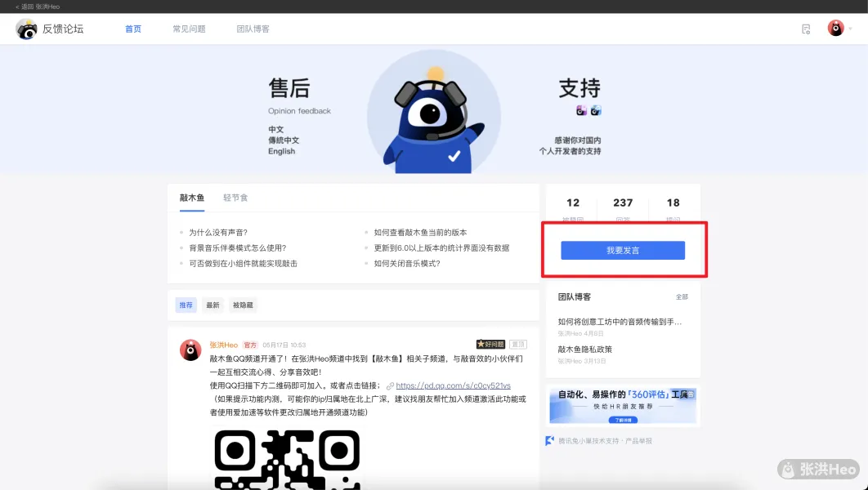This screenshot has height=490, width=868.
Task: Open FAQ 背景音乐伴奏模式怎么使用?
Action: [x=238, y=247]
